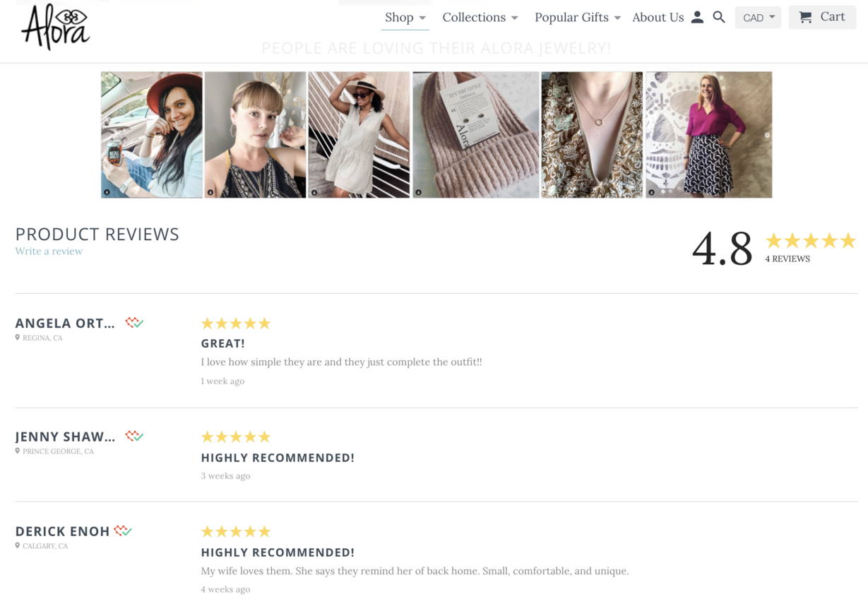Click verified badge next to Angela Ort...
The image size is (868, 611).
[134, 323]
